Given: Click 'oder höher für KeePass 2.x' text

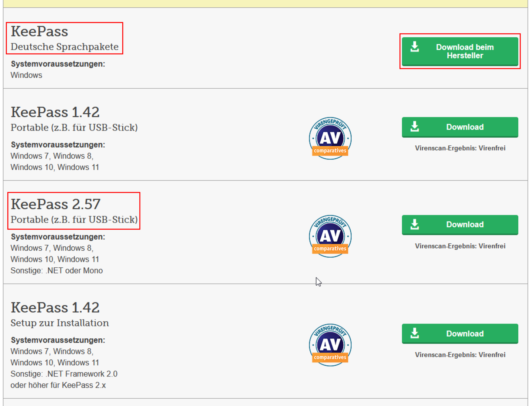Looking at the screenshot, I should click(x=58, y=385).
